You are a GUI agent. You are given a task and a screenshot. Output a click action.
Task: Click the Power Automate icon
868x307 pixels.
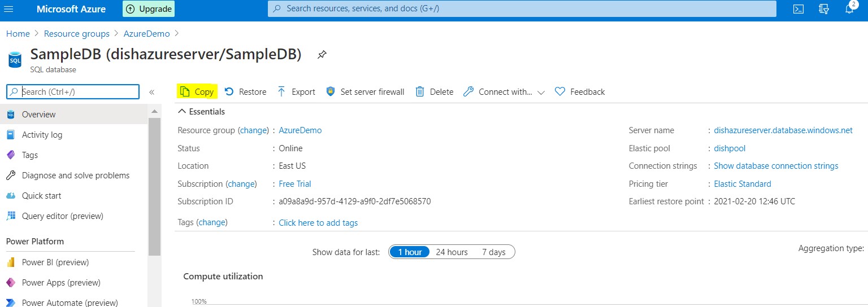tap(11, 302)
